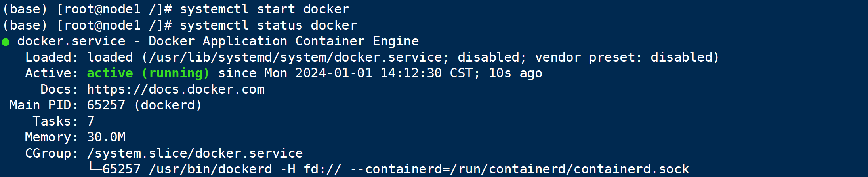The image size is (868, 177).
Task: Click the Tasks count value 7
Action: [91, 121]
